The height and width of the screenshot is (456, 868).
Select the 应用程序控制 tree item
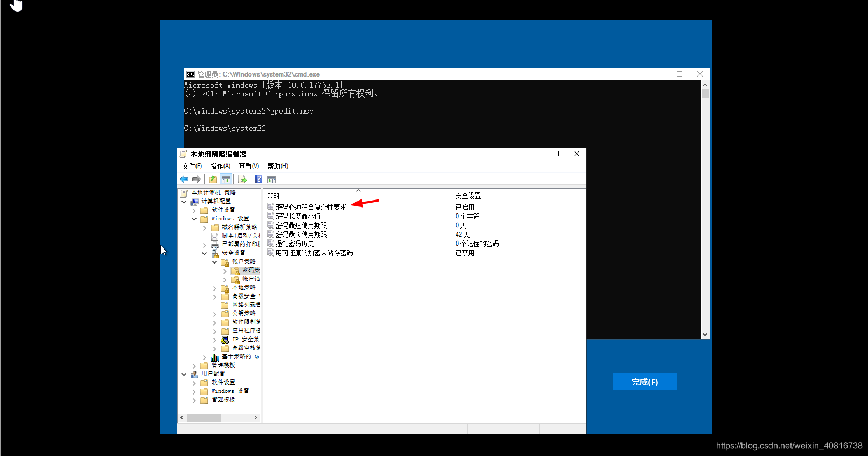(x=246, y=331)
